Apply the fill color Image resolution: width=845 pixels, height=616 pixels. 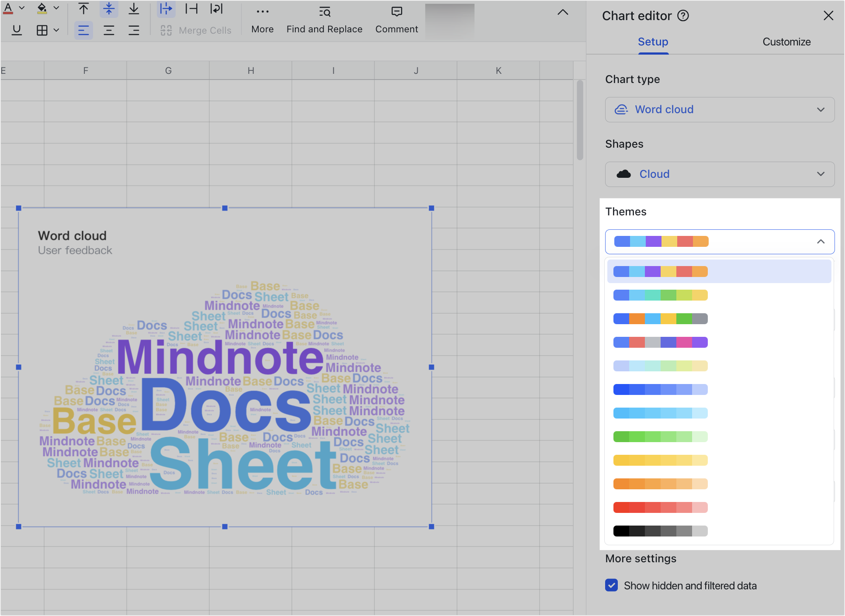tap(42, 7)
